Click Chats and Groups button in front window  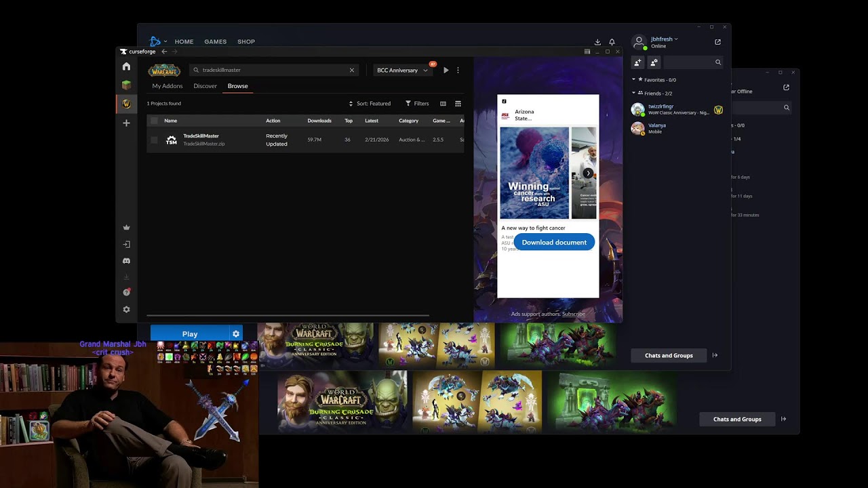point(669,355)
